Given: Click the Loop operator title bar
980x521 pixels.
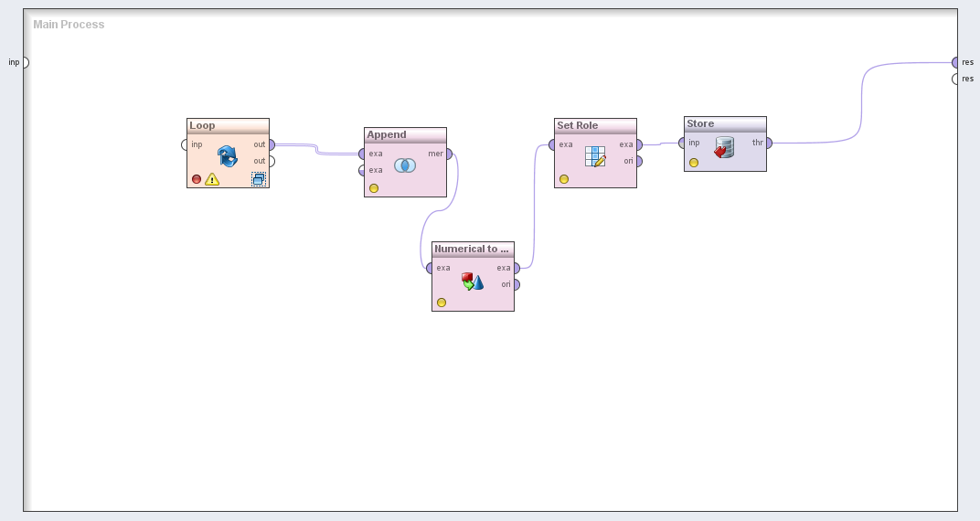Looking at the screenshot, I should point(228,125).
